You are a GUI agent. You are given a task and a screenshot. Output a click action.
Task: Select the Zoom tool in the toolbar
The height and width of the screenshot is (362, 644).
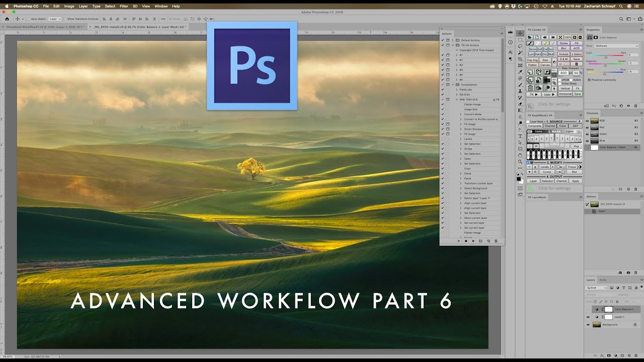520,161
